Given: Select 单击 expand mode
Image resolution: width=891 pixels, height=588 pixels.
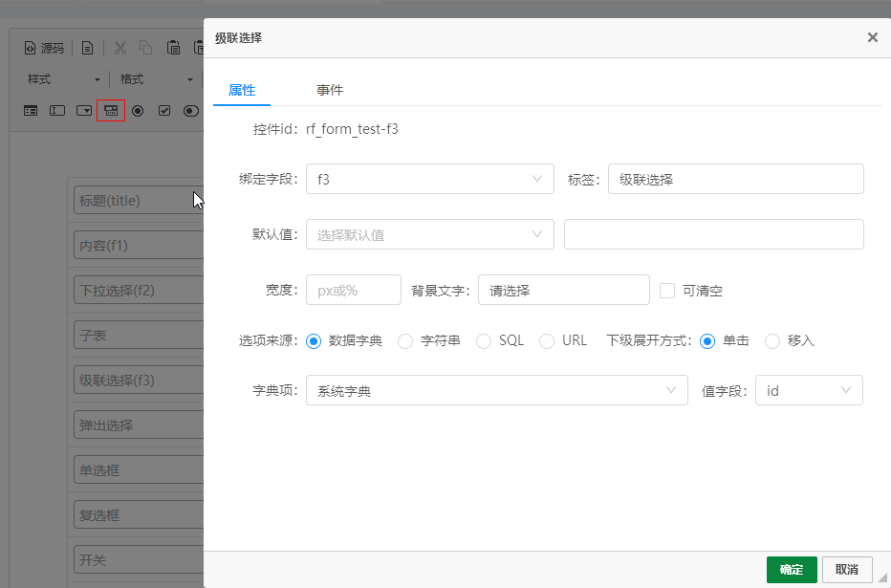Looking at the screenshot, I should coord(707,341).
